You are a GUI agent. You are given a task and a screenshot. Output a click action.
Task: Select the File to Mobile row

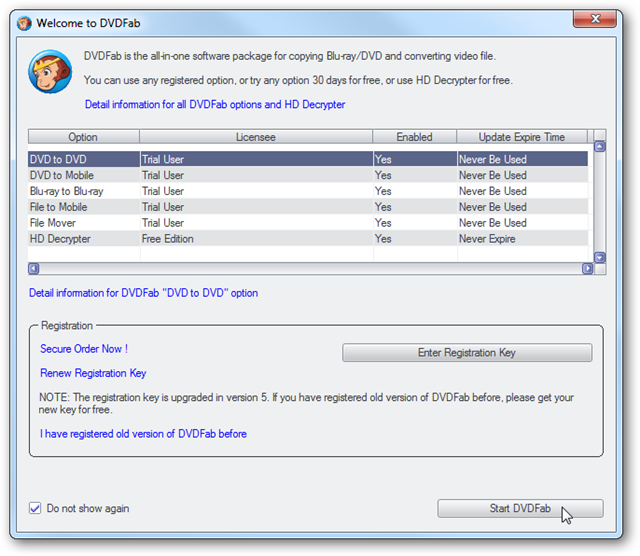(308, 207)
